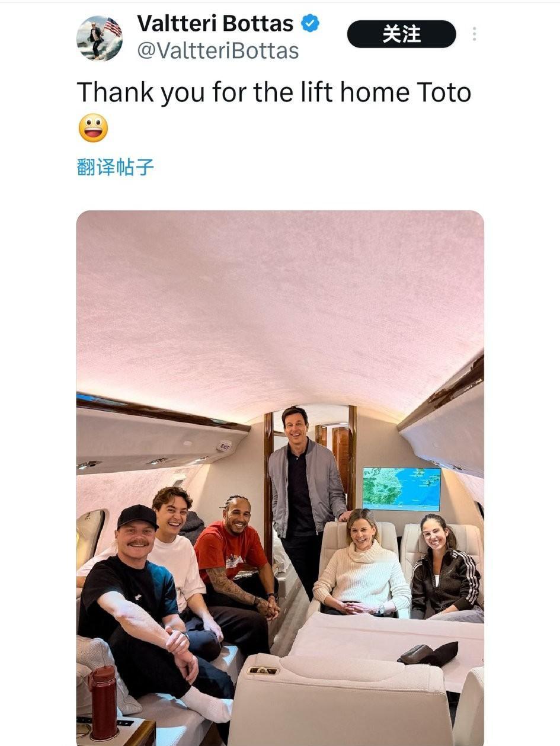Open the Valtteri Bottas display name
Screen dimensions: 560x746
pos(215,24)
